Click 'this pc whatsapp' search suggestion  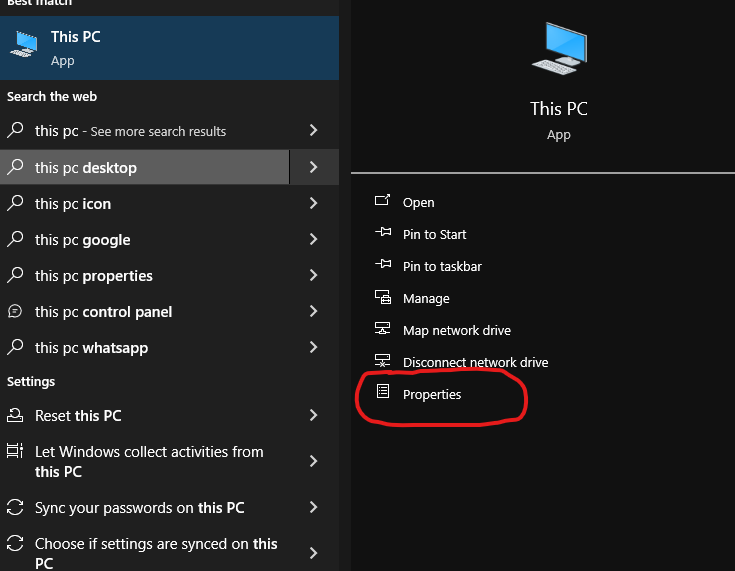[91, 347]
